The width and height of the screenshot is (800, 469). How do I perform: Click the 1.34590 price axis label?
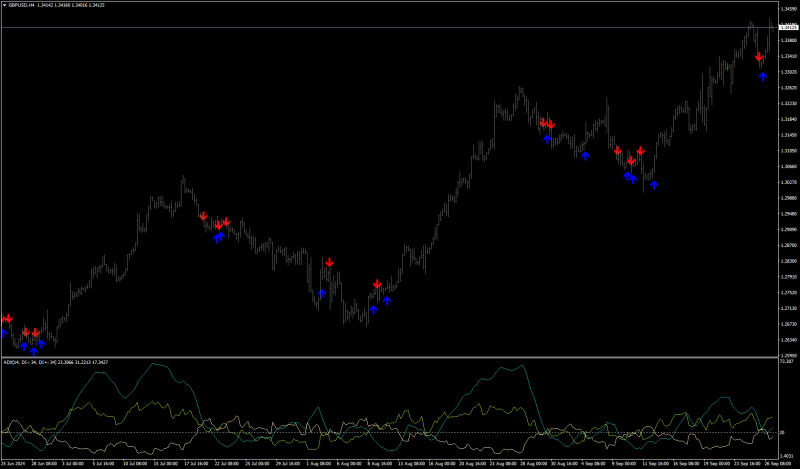[x=789, y=9]
